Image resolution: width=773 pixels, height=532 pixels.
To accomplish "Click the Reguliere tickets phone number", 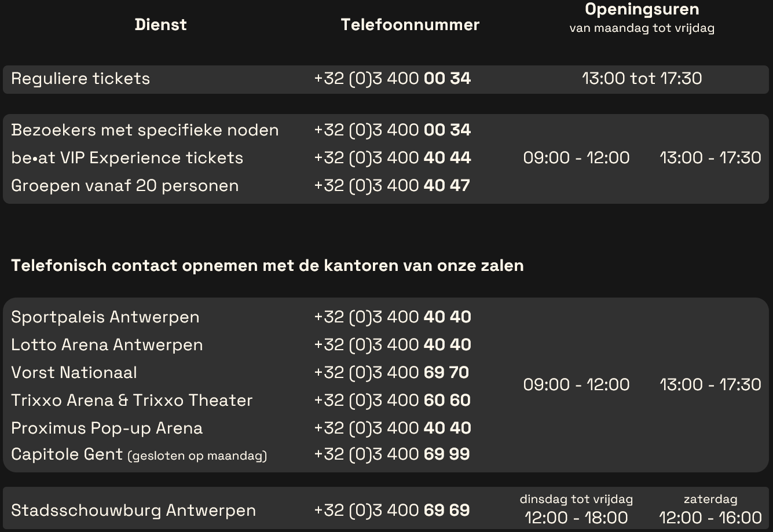I will tap(392, 79).
